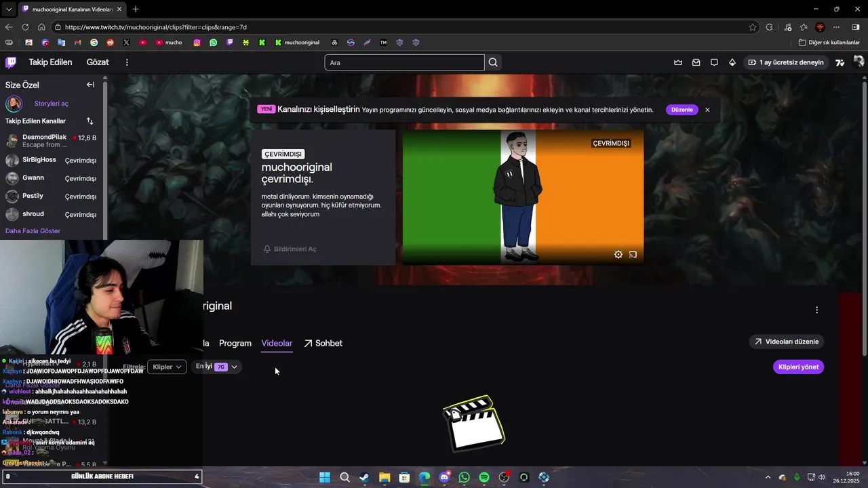Viewport: 868px width, 488px height.
Task: Click Daha Fazla Göster link
Action: (x=33, y=231)
